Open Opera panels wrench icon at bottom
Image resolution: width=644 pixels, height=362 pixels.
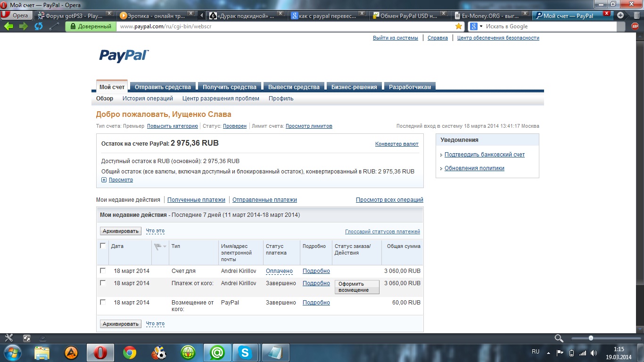(8, 338)
